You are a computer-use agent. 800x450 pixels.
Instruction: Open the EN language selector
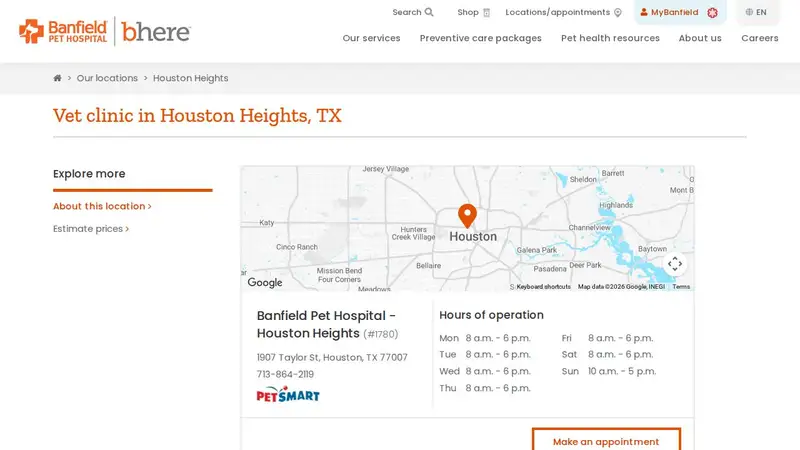756,12
